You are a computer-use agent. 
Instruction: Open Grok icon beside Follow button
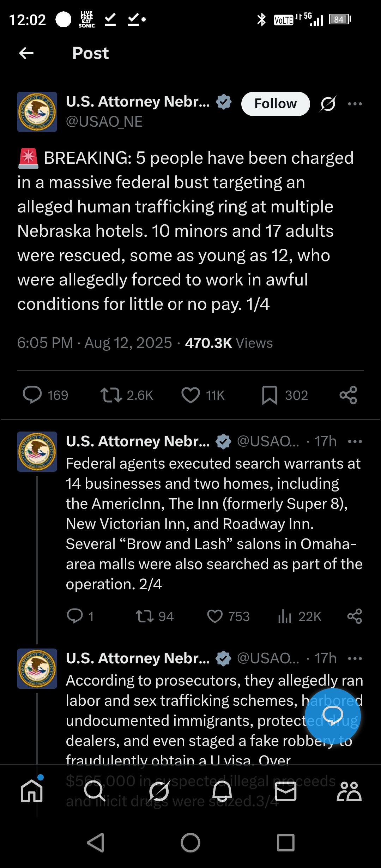tap(328, 104)
